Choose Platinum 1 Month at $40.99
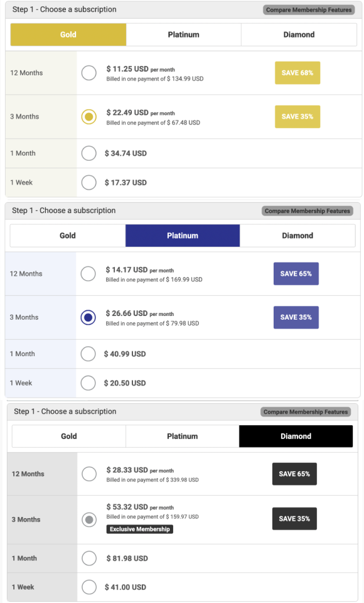The height and width of the screenshot is (603, 364). pos(88,354)
